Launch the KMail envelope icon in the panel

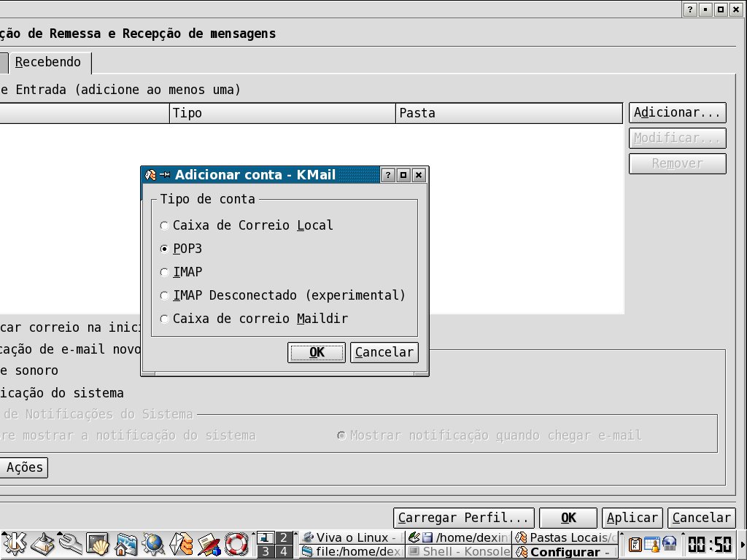click(x=182, y=544)
